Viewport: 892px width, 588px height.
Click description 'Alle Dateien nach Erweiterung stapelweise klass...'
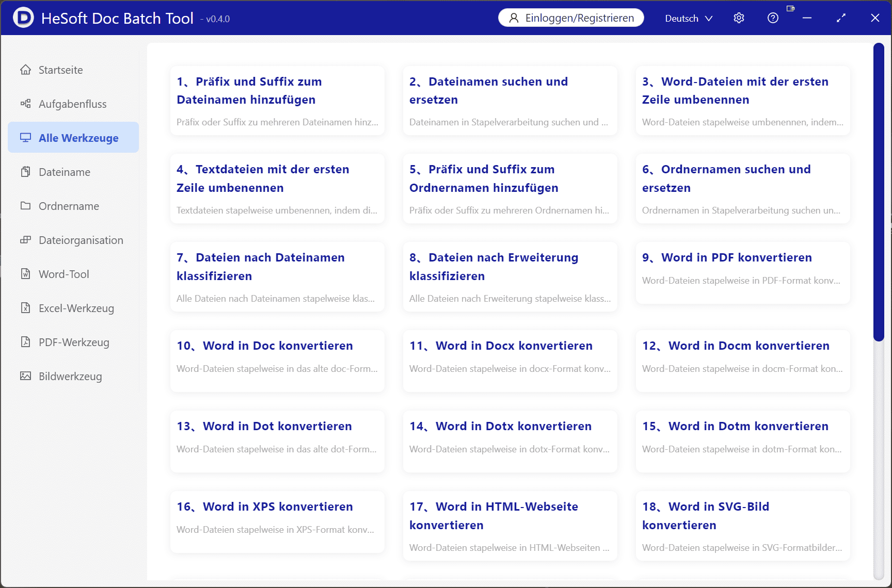pos(509,299)
